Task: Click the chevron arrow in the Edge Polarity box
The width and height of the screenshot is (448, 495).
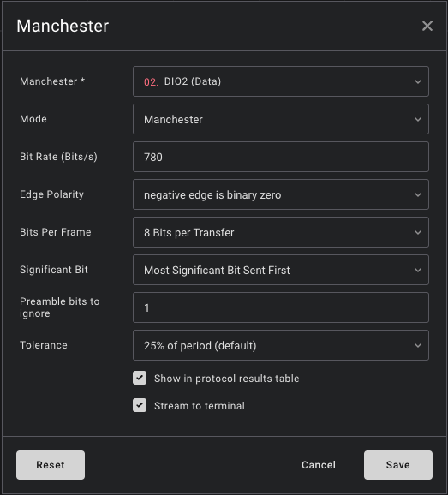Action: tap(418, 194)
